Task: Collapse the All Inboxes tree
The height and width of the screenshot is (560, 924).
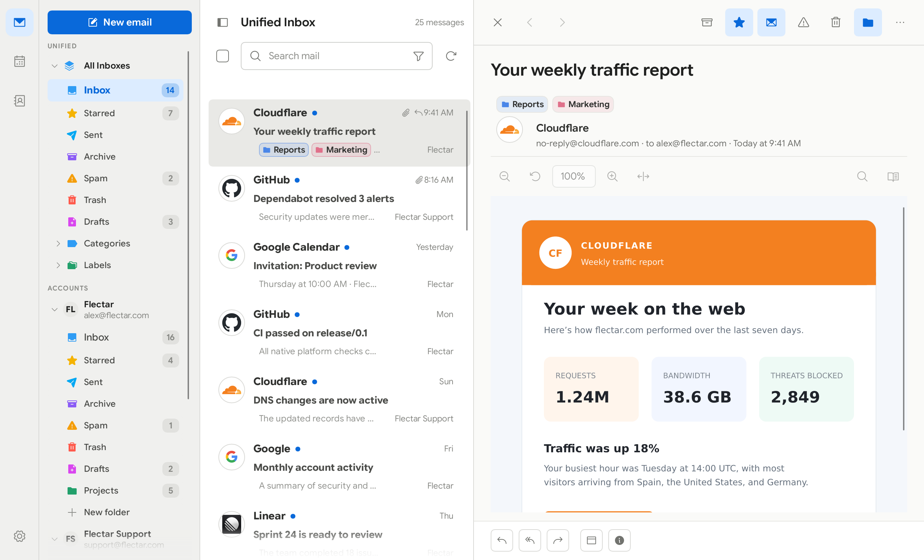Action: point(55,66)
